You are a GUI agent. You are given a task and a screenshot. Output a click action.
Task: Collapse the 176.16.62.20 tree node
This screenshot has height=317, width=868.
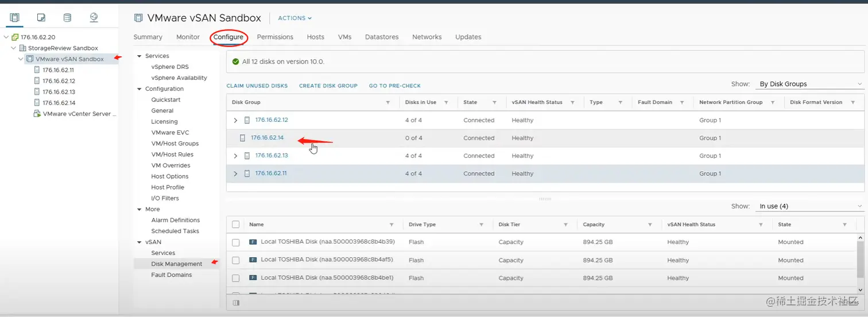pos(6,37)
